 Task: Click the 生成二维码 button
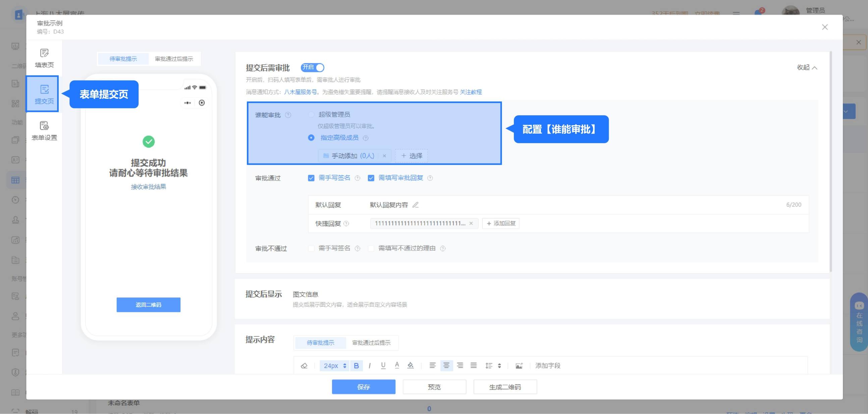click(505, 387)
